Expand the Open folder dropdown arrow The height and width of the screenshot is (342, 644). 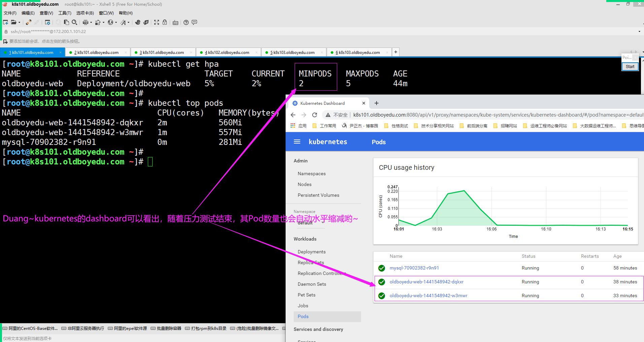19,23
